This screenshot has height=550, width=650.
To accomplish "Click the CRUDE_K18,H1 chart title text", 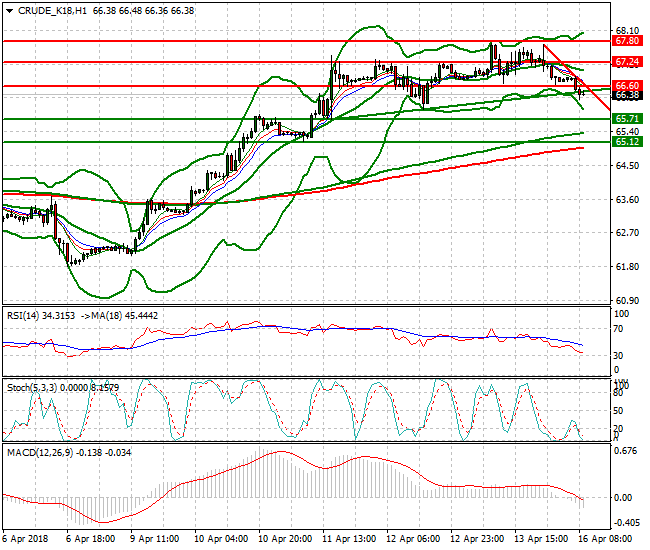I will click(52, 11).
